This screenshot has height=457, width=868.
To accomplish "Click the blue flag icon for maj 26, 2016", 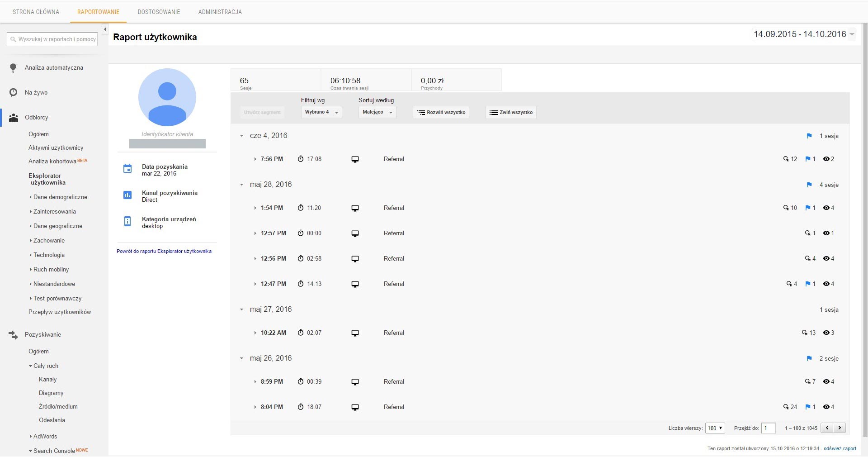I will [x=809, y=358].
